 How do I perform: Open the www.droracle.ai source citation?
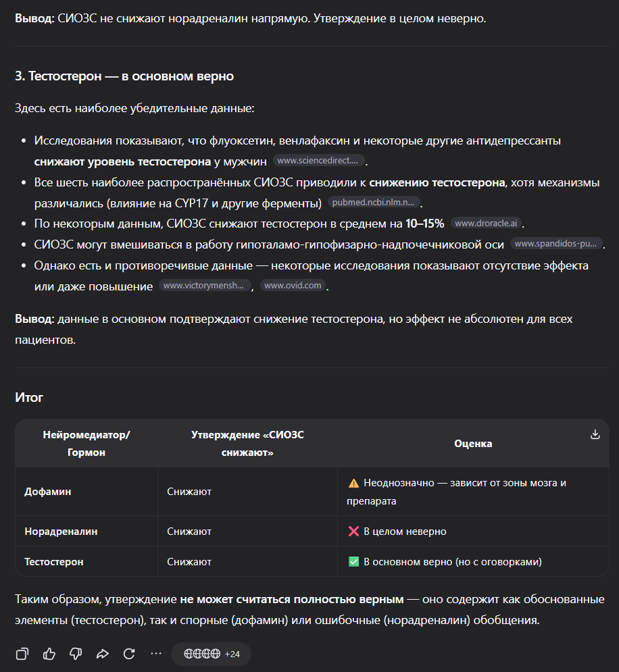(486, 224)
